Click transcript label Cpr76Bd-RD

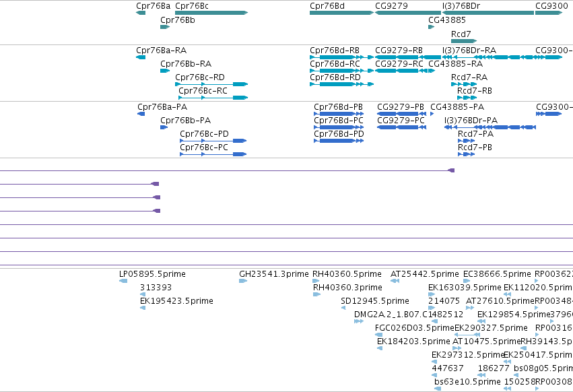(335, 77)
